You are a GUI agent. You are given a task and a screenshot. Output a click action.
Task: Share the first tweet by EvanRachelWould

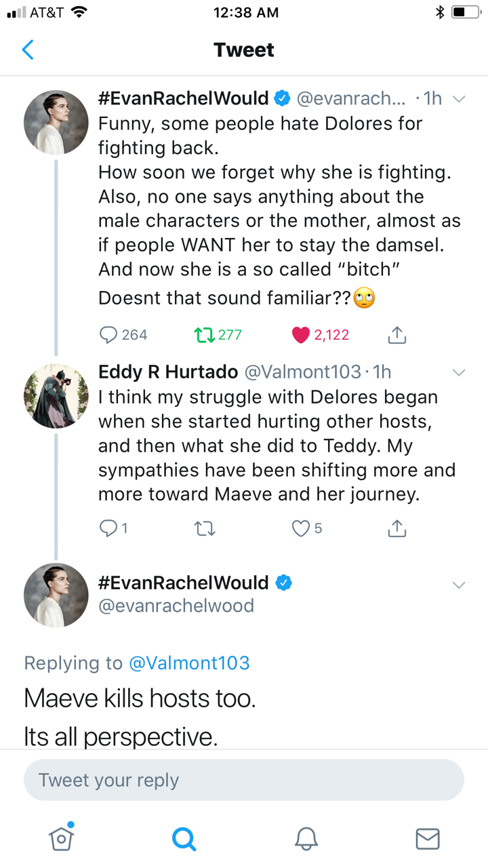(x=398, y=334)
